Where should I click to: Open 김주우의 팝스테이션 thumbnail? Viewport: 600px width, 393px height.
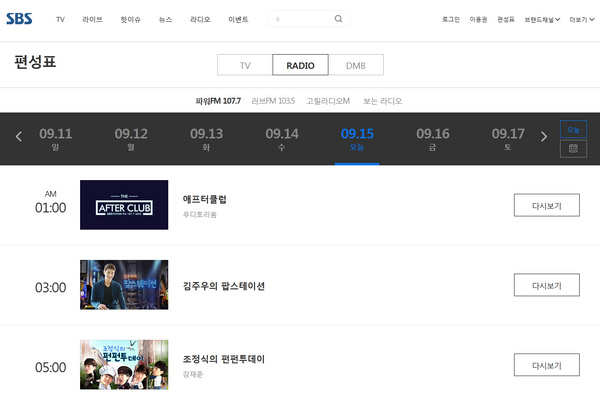[x=124, y=285]
